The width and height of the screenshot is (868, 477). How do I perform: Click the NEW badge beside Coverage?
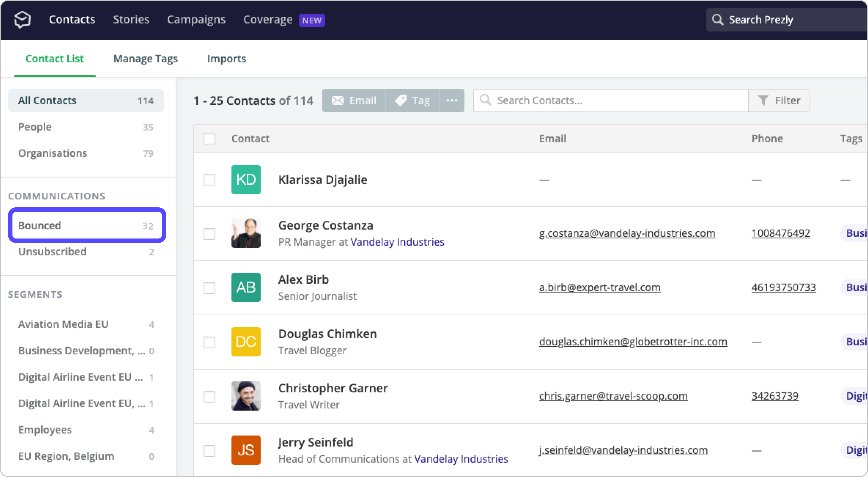point(312,20)
